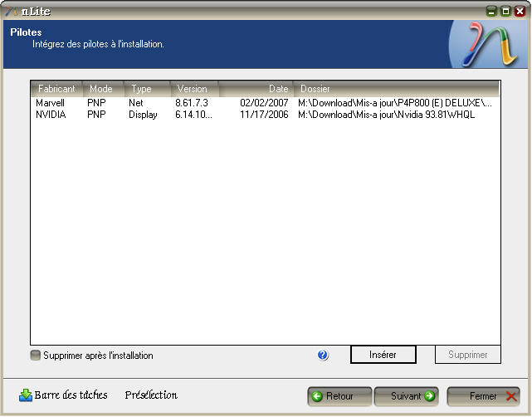Viewport: 532px width, 417px height.
Task: Click the Supprimer button
Action: (467, 355)
